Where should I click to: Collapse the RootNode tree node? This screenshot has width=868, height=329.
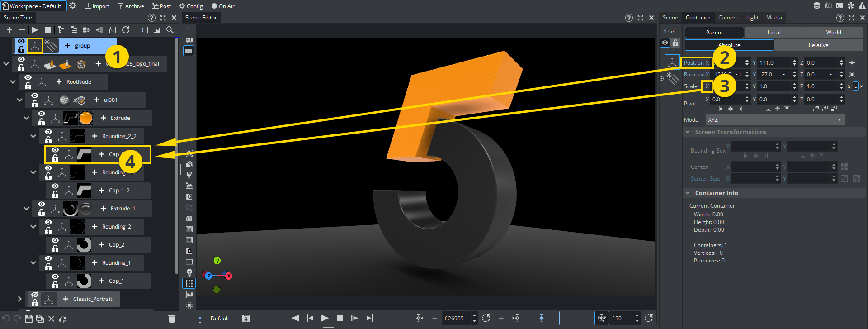[13, 82]
